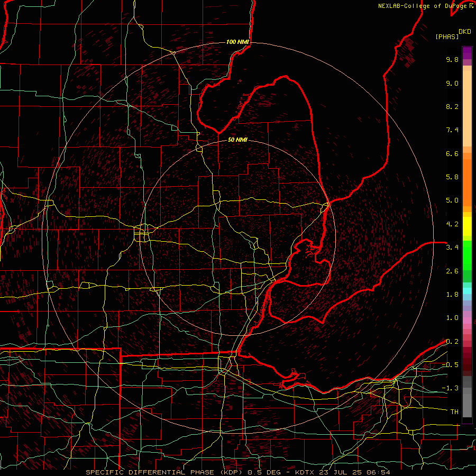The width and height of the screenshot is (476, 476).
Task: Select the 3.4 scale value label
Action: click(x=452, y=248)
